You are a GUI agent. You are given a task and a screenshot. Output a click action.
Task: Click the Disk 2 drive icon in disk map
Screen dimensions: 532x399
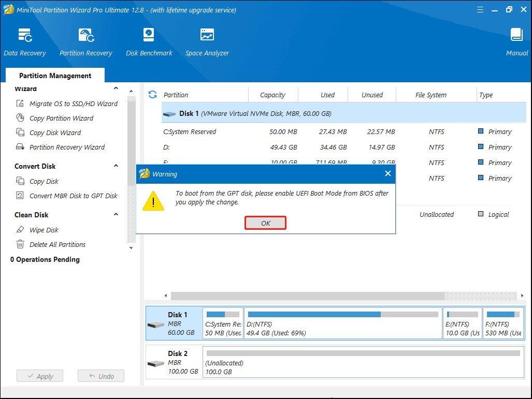[156, 363]
